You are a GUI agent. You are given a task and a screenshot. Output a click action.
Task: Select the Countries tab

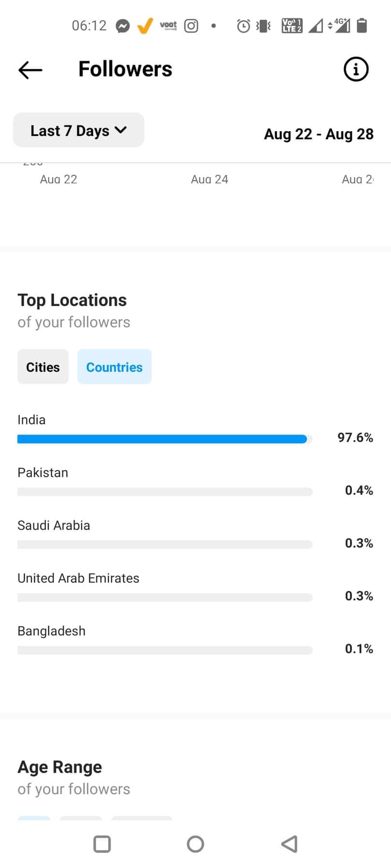(x=114, y=367)
